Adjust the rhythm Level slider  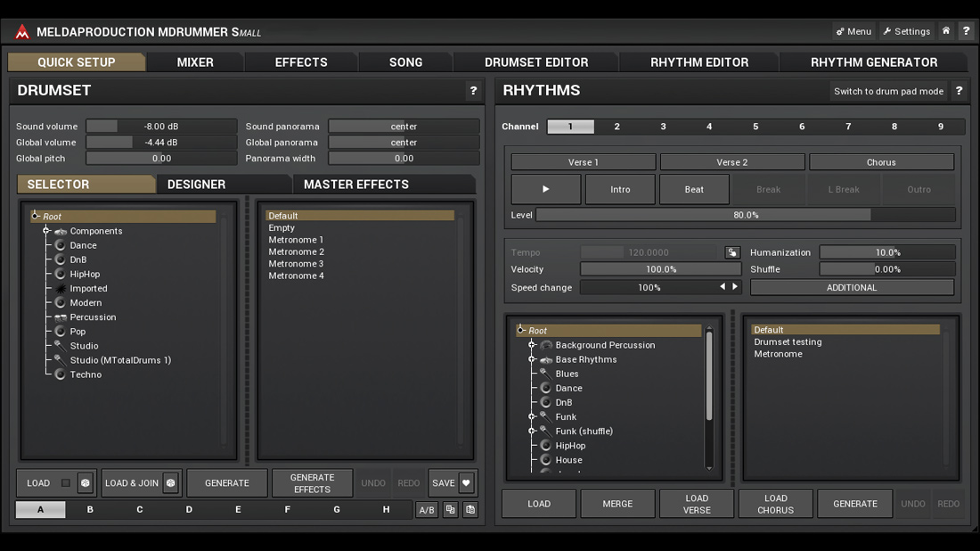(x=746, y=215)
